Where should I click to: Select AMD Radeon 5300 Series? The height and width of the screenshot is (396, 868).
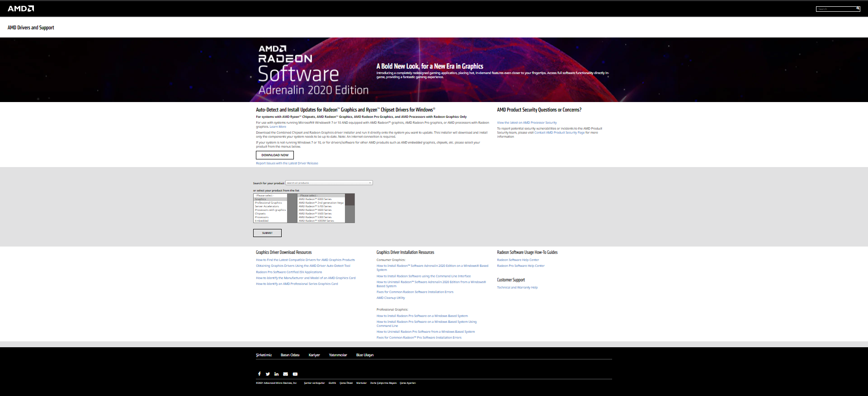click(321, 217)
